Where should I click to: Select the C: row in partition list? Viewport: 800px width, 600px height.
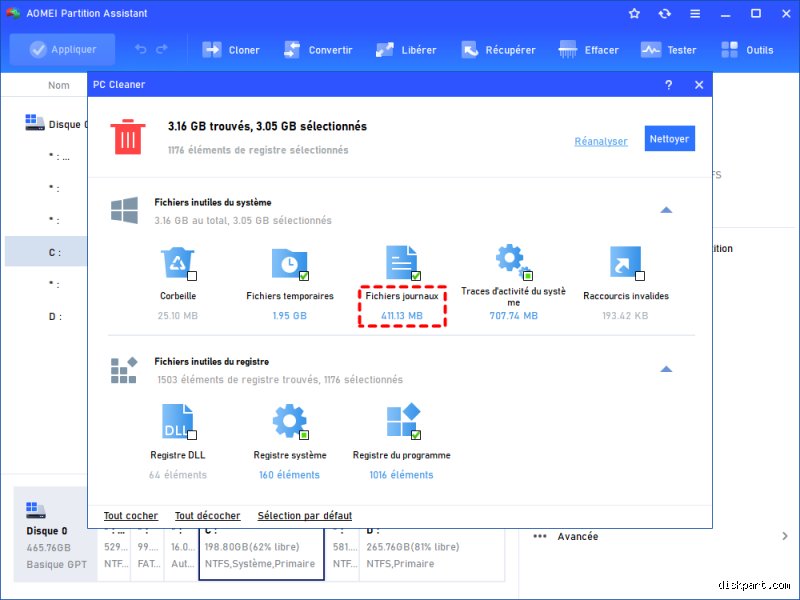click(46, 252)
